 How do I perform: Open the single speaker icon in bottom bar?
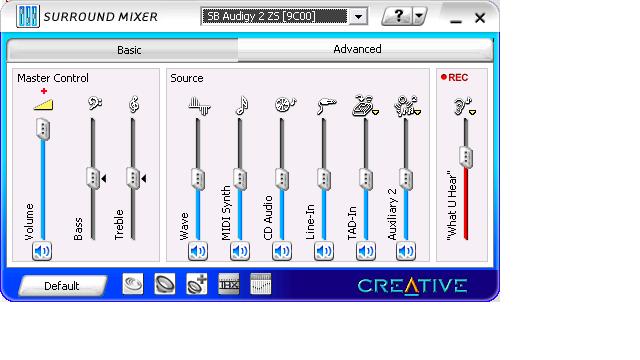pyautogui.click(x=164, y=284)
